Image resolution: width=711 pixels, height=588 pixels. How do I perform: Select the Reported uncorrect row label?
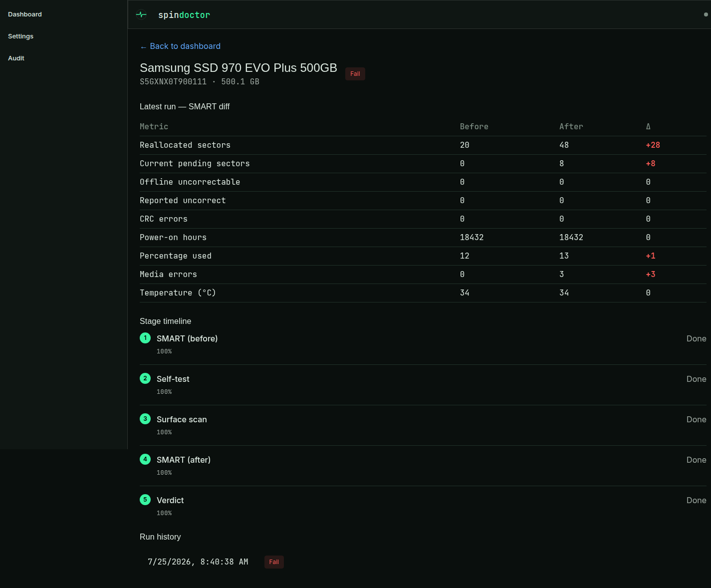tap(183, 201)
